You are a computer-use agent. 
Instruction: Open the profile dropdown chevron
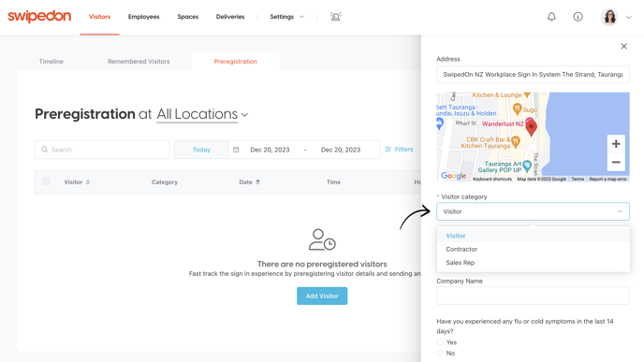click(628, 17)
